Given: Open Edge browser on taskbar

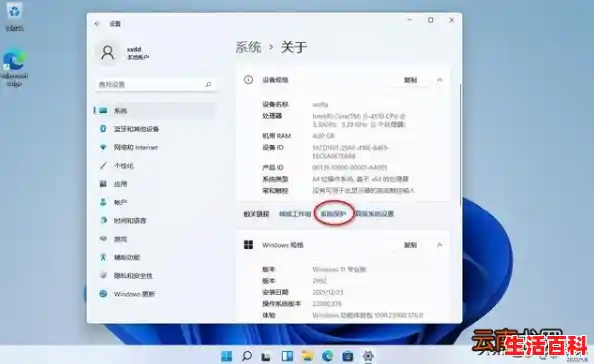Looking at the screenshot, I should pyautogui.click(x=328, y=356).
